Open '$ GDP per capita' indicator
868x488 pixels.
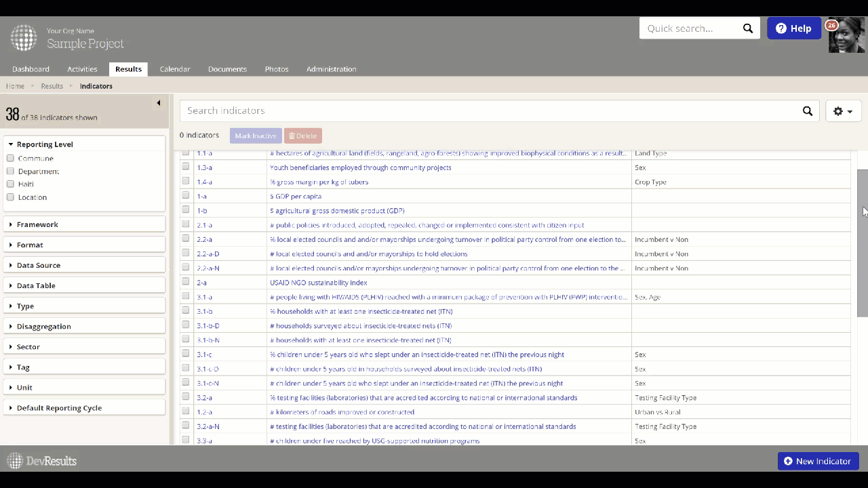296,196
